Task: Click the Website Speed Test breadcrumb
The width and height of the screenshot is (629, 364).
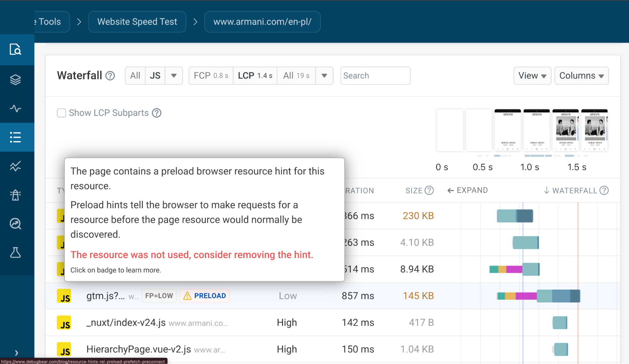Action: point(137,22)
